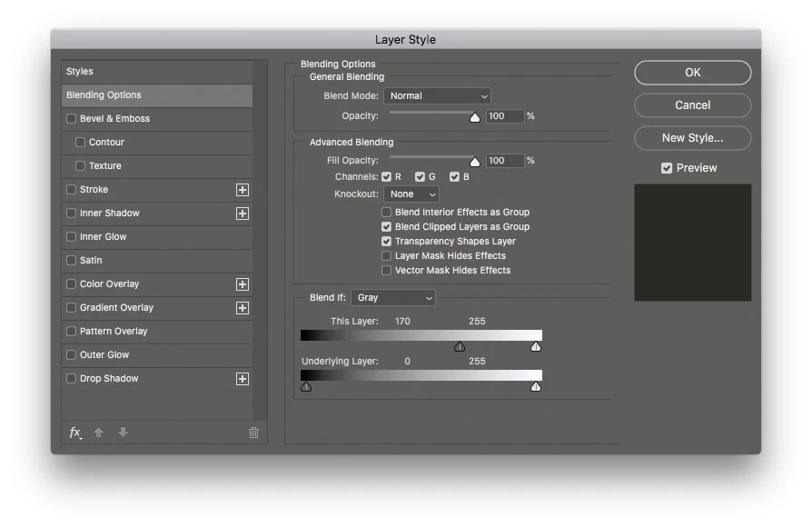Click This Layer black-point slider handle

point(460,347)
